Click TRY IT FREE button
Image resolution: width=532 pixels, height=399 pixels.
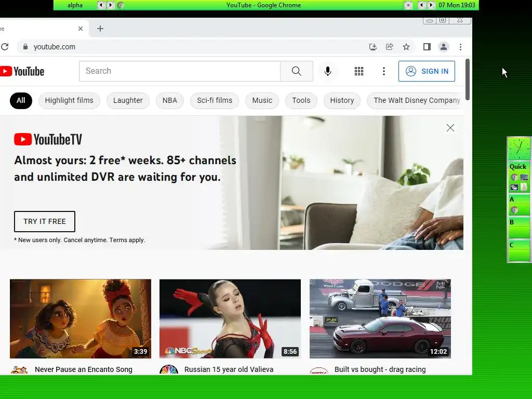click(45, 221)
